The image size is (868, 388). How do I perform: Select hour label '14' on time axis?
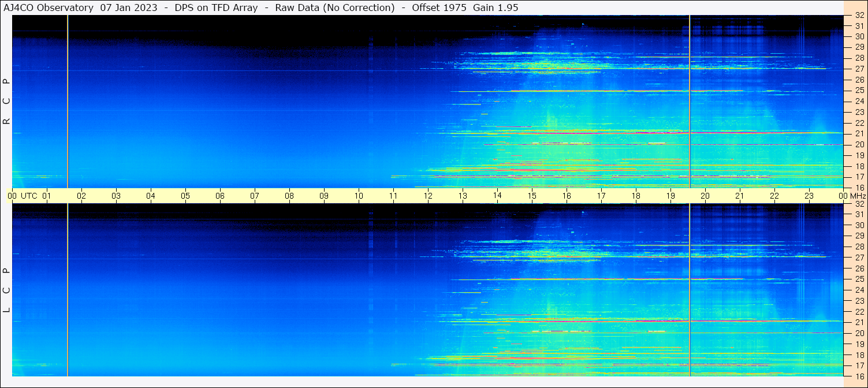point(497,195)
